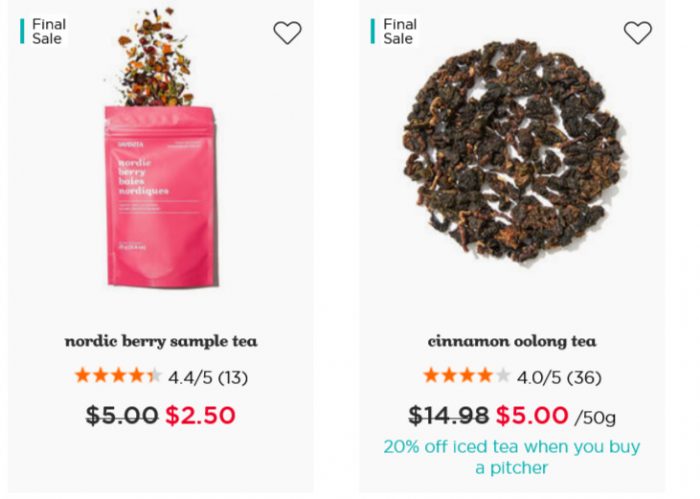Image resolution: width=700 pixels, height=499 pixels.
Task: Open the 36 reviews count for cinnamon oolong
Action: (x=584, y=378)
